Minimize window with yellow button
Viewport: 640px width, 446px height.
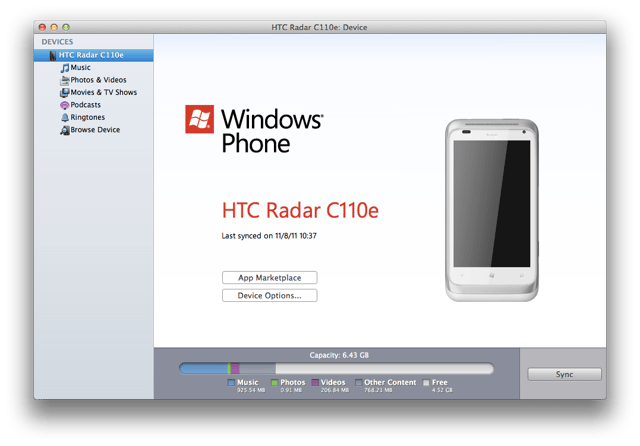54,27
